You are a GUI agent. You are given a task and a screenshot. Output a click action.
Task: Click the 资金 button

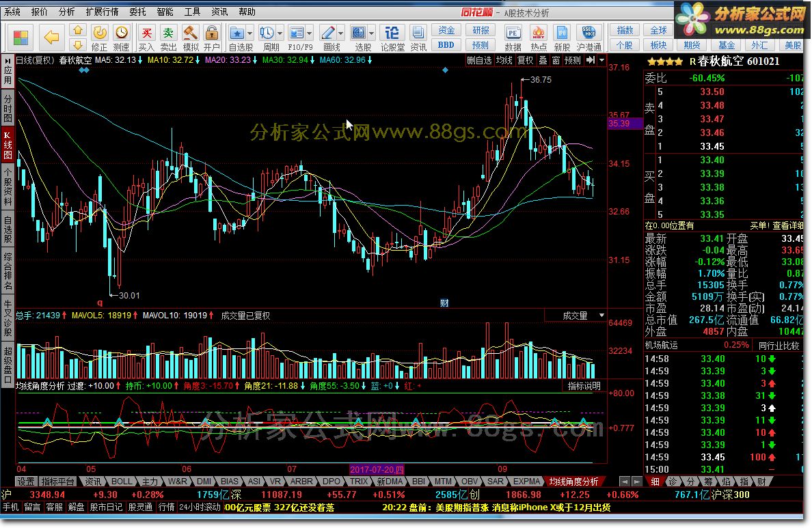tap(446, 30)
